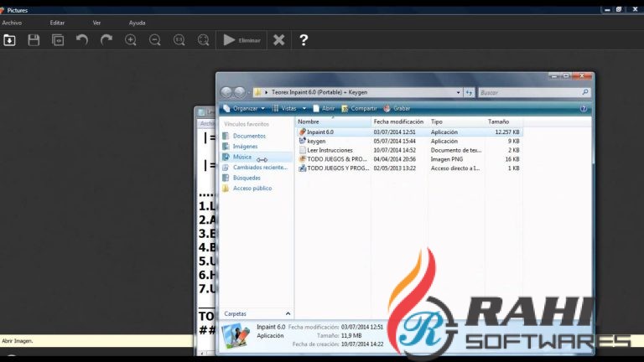Open the Archivo menu
This screenshot has height=362, width=644.
[12, 23]
